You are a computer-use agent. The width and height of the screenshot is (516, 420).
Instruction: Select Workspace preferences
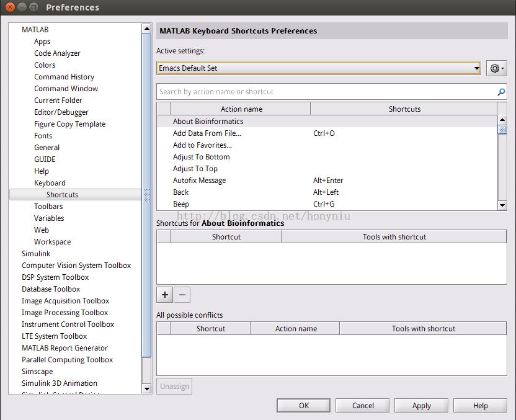point(52,242)
